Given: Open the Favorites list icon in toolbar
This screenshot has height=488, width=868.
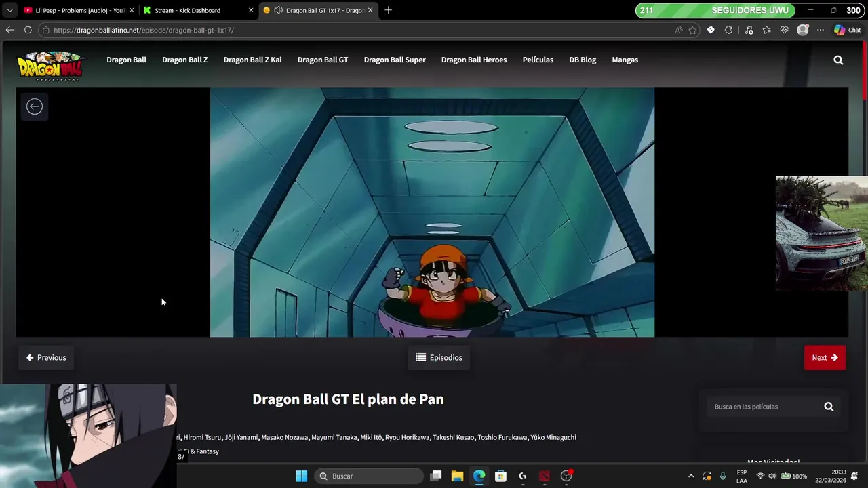Looking at the screenshot, I should click(766, 30).
